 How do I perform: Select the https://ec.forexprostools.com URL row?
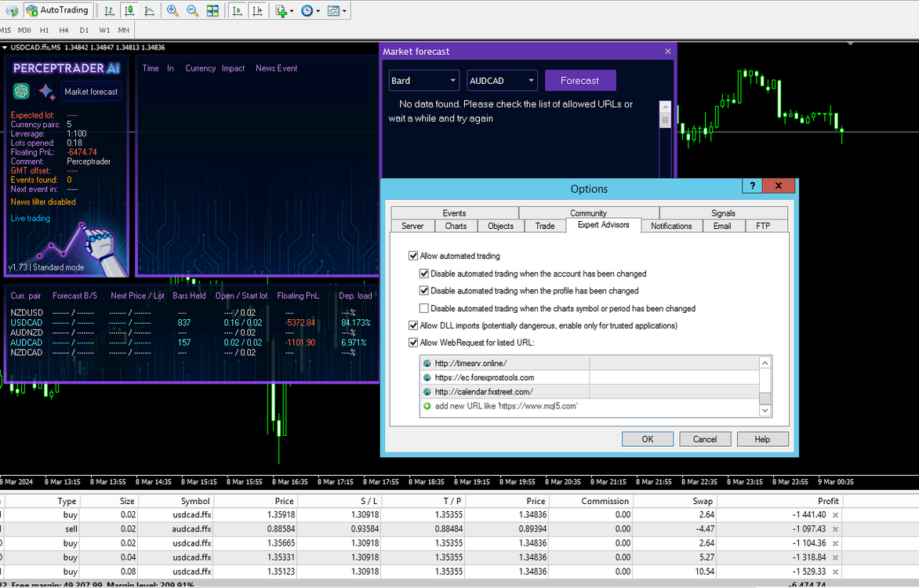[x=590, y=378]
